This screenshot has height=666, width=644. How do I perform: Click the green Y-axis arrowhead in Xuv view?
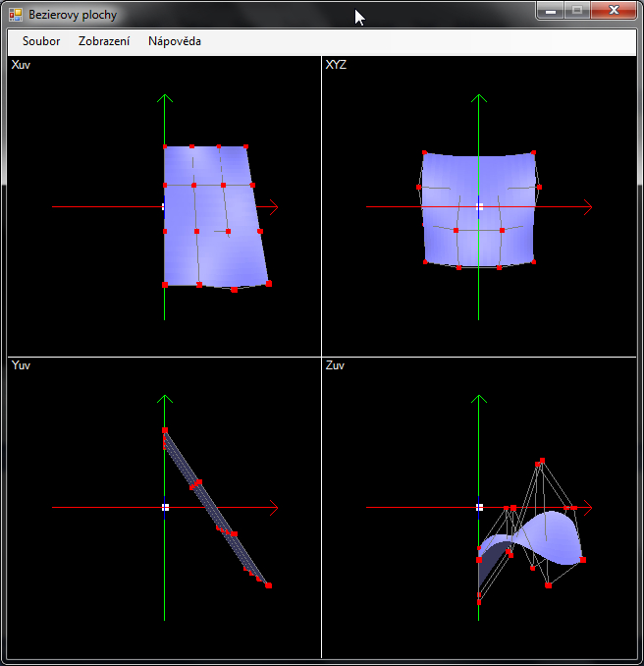coord(165,98)
